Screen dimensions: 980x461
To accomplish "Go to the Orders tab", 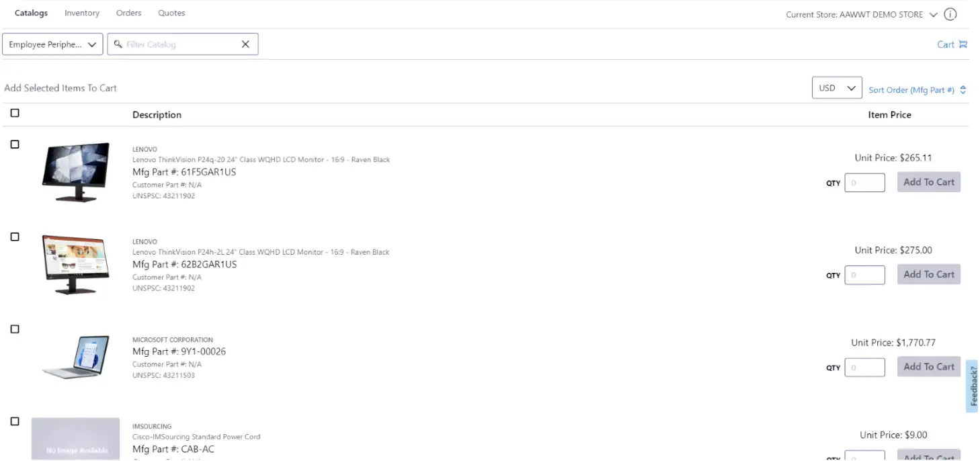I will (x=128, y=13).
